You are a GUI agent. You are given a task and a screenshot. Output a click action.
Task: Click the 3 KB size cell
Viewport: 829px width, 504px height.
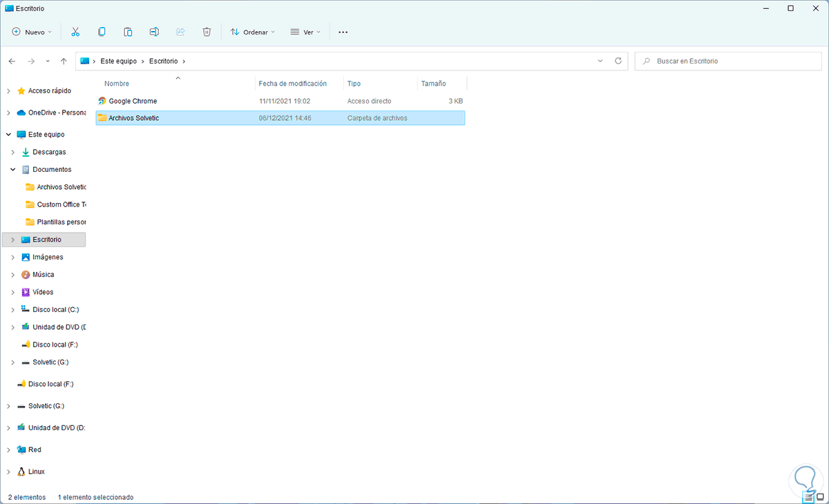click(455, 101)
